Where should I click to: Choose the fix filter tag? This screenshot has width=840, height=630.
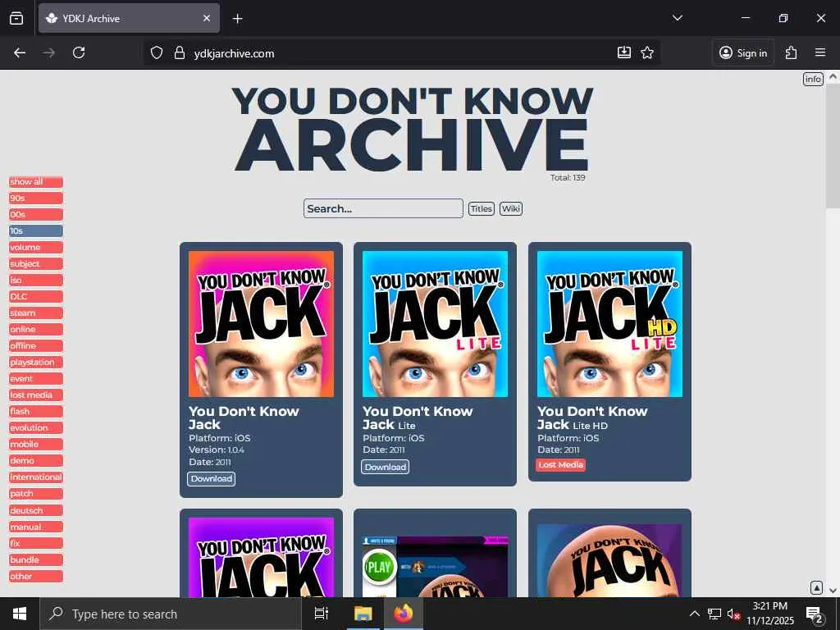tap(36, 544)
